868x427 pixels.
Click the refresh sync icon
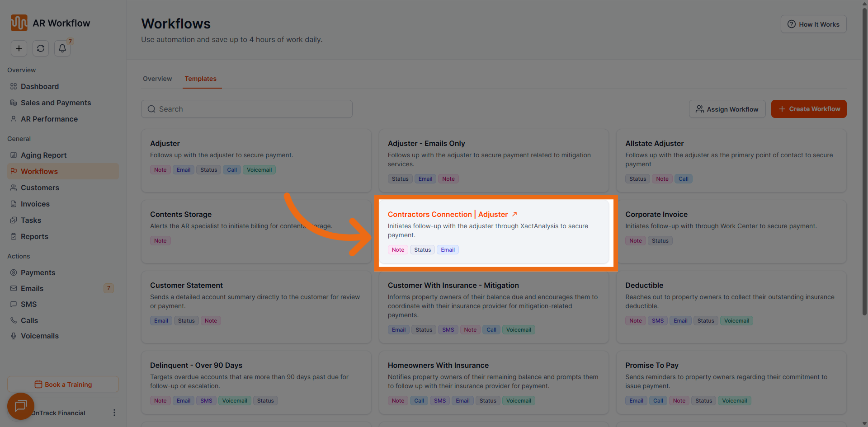(41, 48)
